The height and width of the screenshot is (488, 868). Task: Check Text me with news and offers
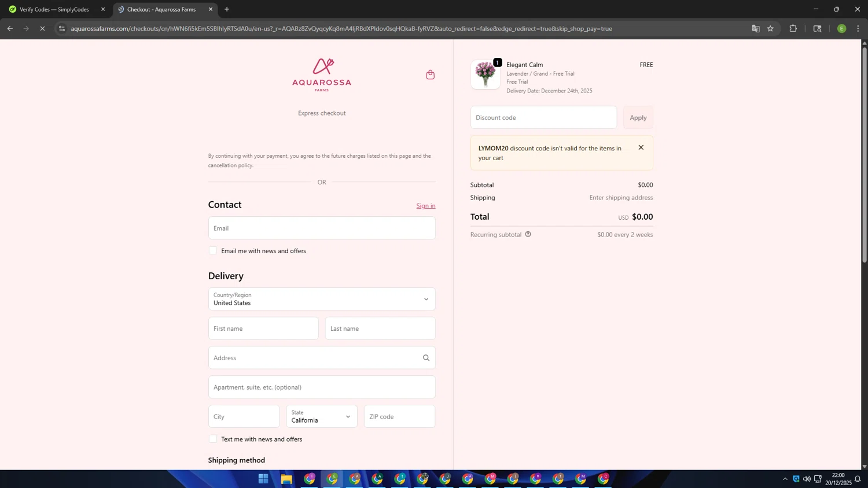pyautogui.click(x=213, y=439)
